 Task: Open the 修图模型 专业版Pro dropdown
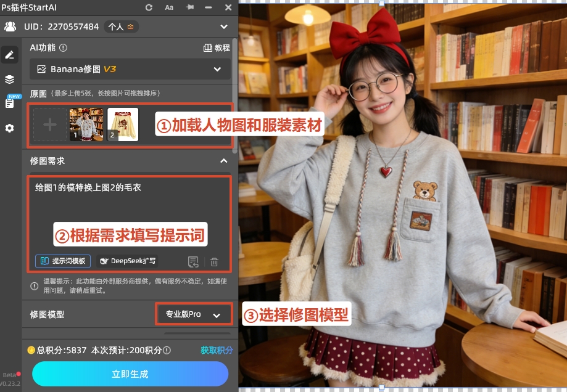(x=193, y=314)
